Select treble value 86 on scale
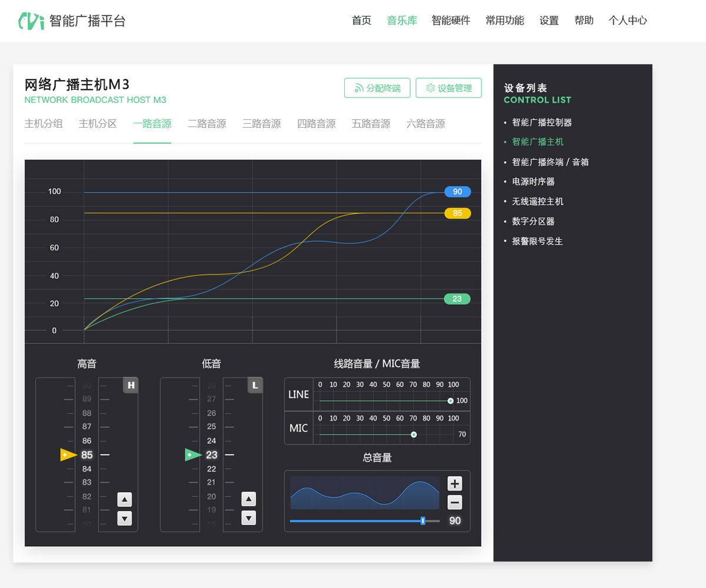706x588 pixels. click(87, 440)
